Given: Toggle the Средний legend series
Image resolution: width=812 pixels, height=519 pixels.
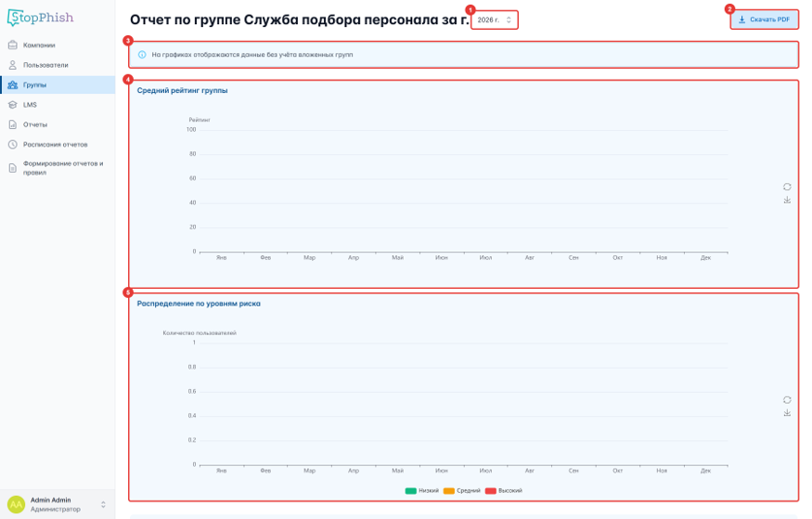Looking at the screenshot, I should coord(462,490).
